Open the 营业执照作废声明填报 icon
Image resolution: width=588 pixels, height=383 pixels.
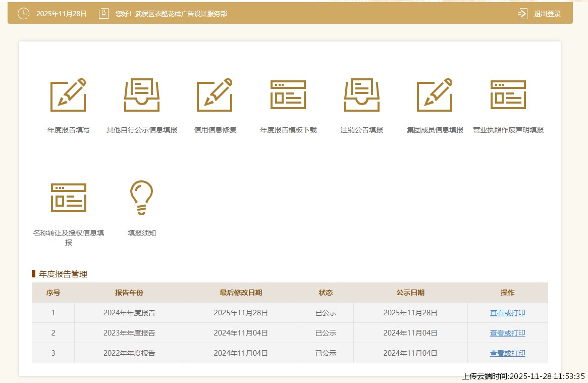tap(508, 95)
